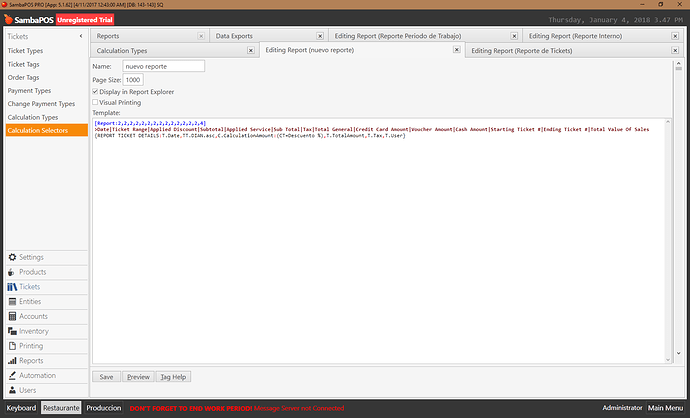The width and height of the screenshot is (690, 418).
Task: Open the Users section icon
Action: 12,390
